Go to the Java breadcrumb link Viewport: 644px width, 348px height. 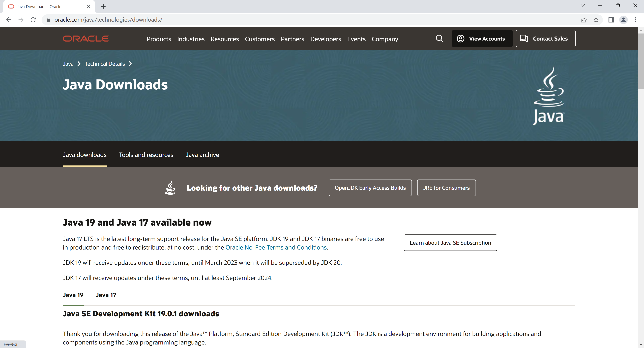point(68,64)
